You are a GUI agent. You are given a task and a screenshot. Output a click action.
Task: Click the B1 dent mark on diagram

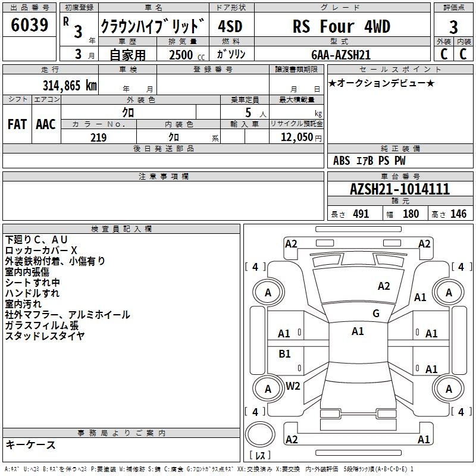284,354
